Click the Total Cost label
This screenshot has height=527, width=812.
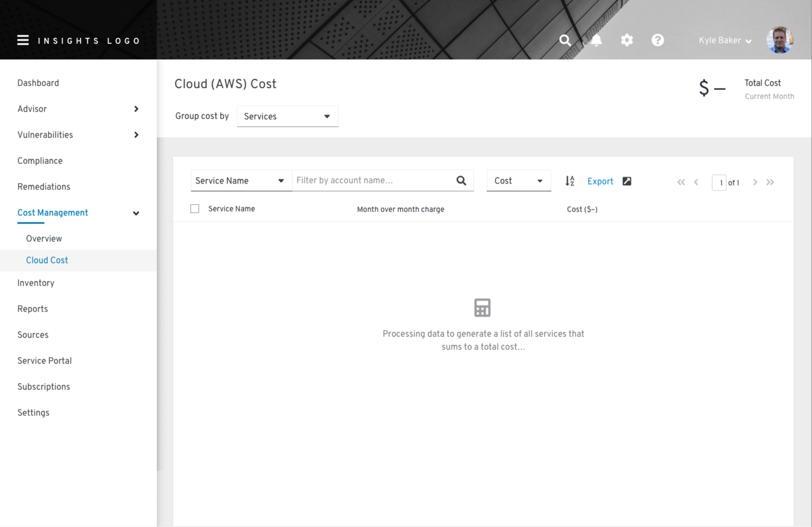[x=763, y=83]
